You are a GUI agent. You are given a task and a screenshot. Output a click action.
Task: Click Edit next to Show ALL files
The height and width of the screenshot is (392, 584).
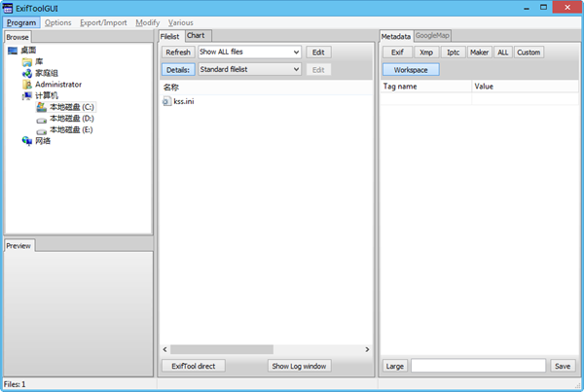[x=318, y=53]
